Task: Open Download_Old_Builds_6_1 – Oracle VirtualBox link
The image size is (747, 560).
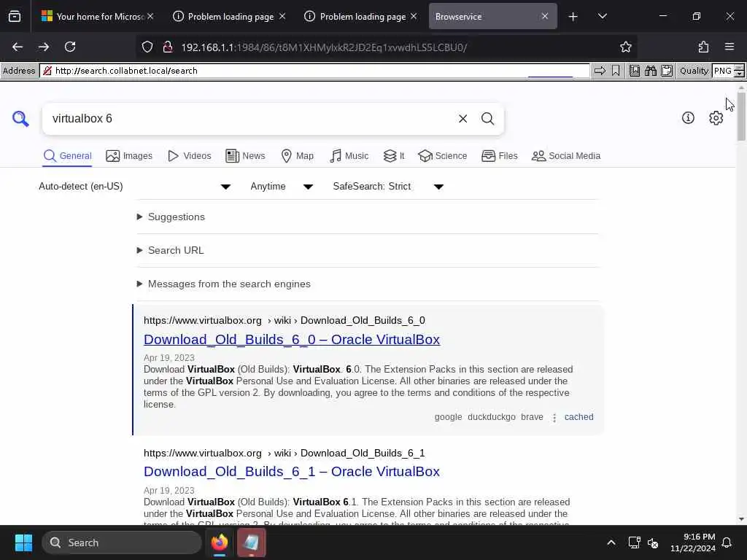Action: tap(292, 472)
